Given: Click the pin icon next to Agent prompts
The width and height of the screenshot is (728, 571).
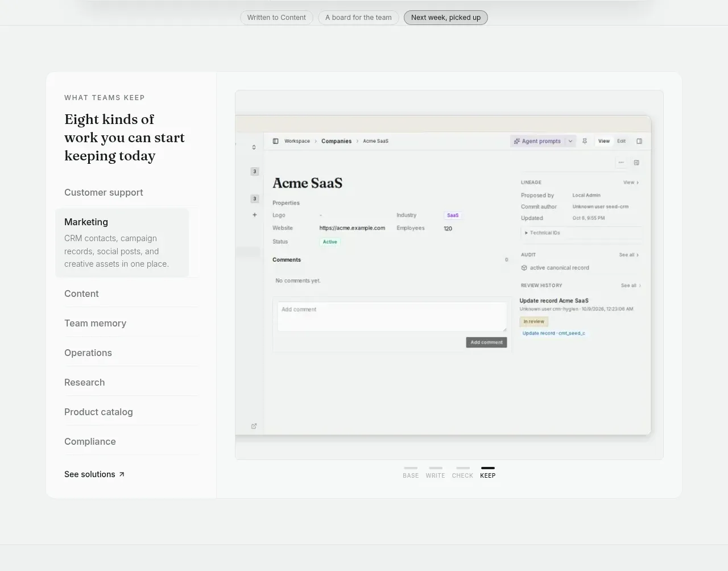Looking at the screenshot, I should [x=585, y=141].
